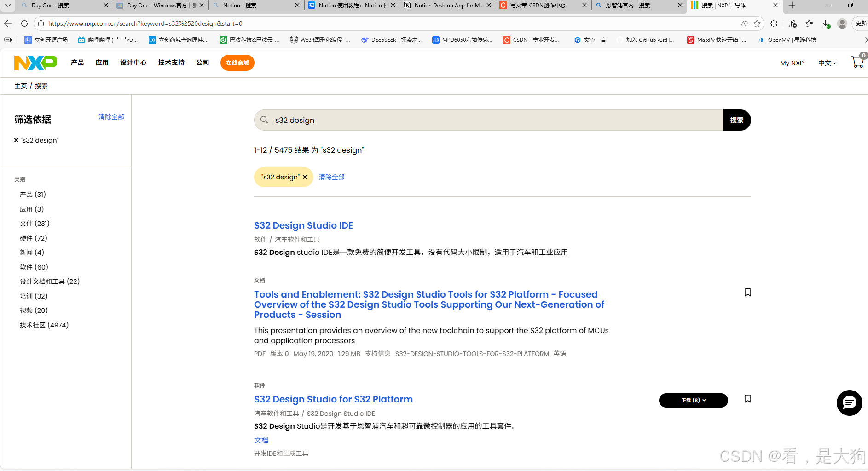Open OpenMV 星瞳科技 bookmark
This screenshot has width=868, height=471.
point(787,40)
